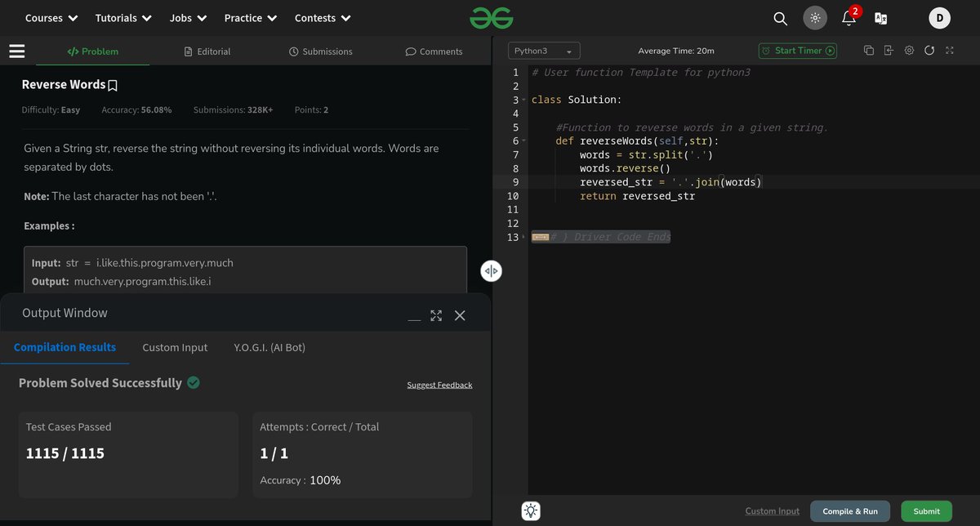Select the Compilation Results tab
The height and width of the screenshot is (526, 980).
point(65,347)
